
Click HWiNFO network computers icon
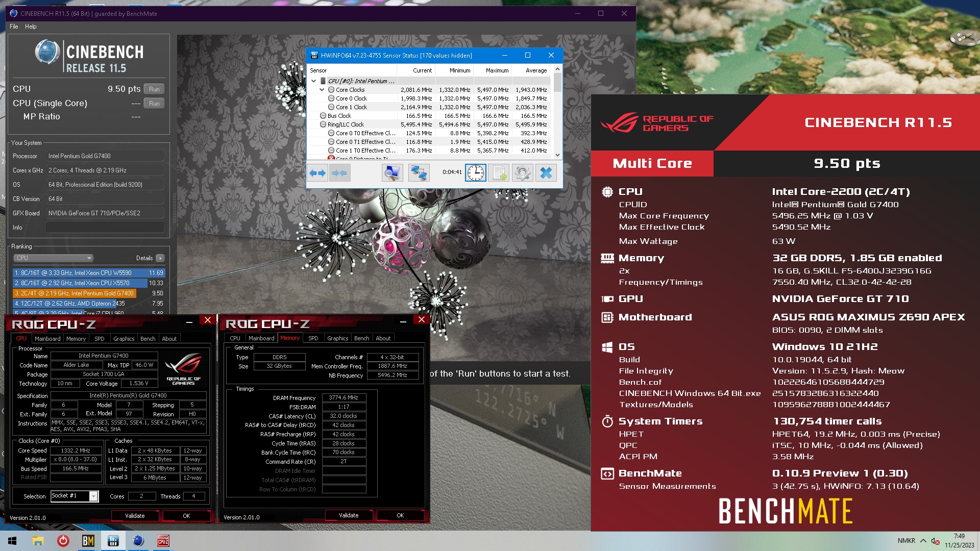[419, 173]
